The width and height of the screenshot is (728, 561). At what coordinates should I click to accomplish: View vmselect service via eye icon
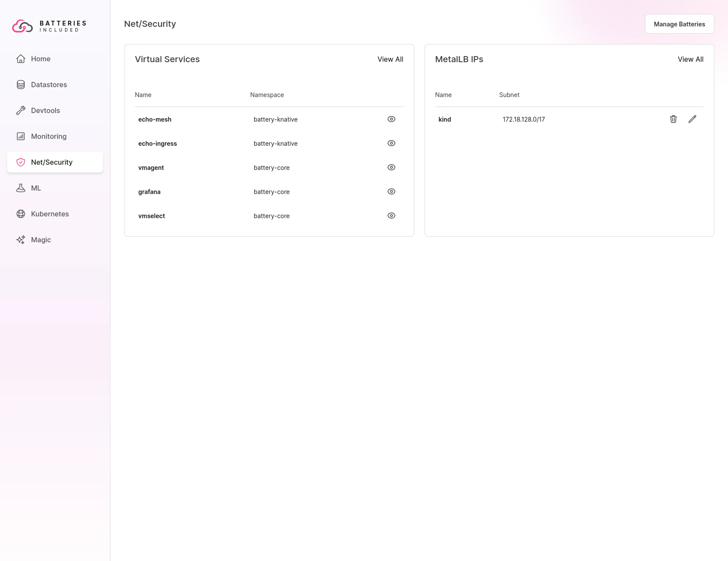coord(391,215)
